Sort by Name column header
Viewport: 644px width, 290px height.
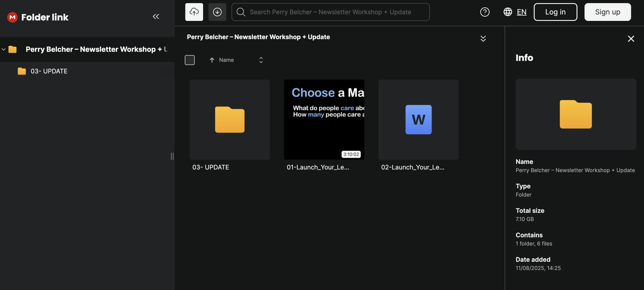click(226, 60)
